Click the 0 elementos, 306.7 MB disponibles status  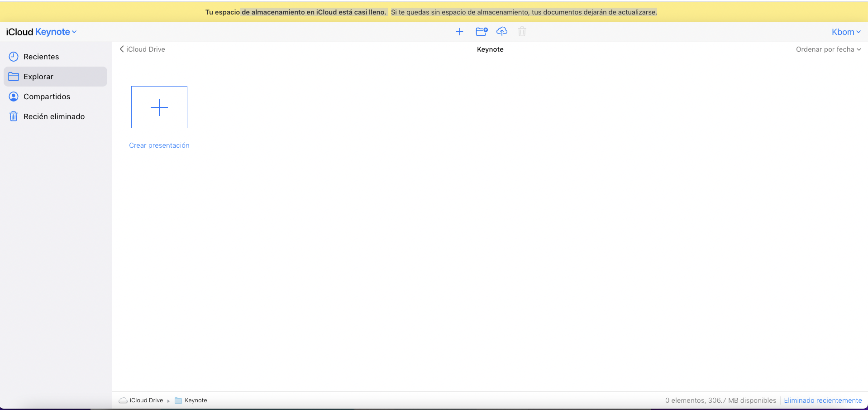720,400
